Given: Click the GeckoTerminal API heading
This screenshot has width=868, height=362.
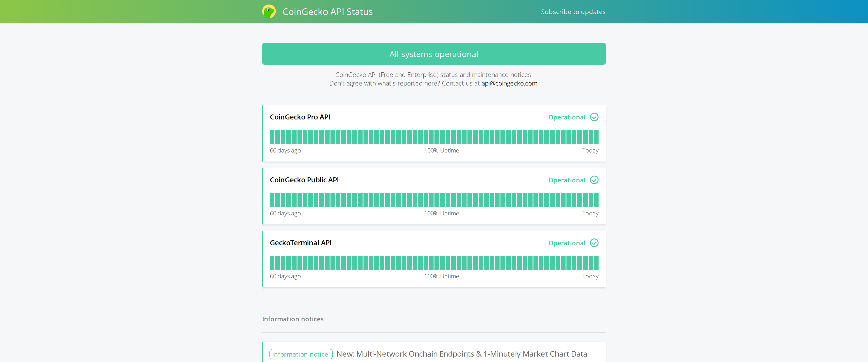Looking at the screenshot, I should coord(301,243).
